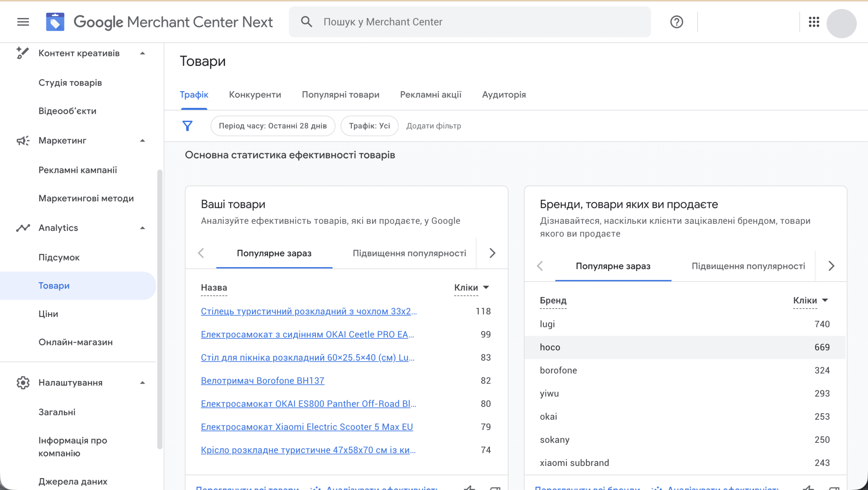The image size is (868, 490).
Task: Select Товари in the sidebar
Action: [x=78, y=286]
